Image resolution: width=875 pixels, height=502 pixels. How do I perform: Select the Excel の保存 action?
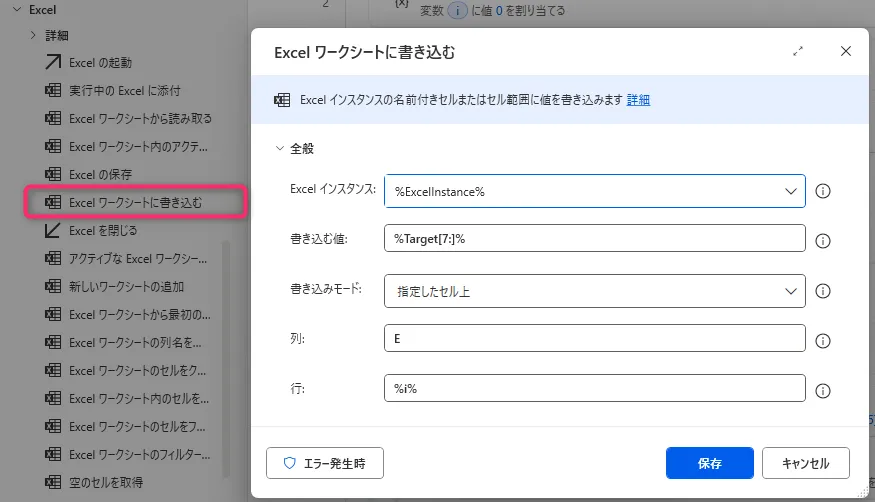[100, 175]
